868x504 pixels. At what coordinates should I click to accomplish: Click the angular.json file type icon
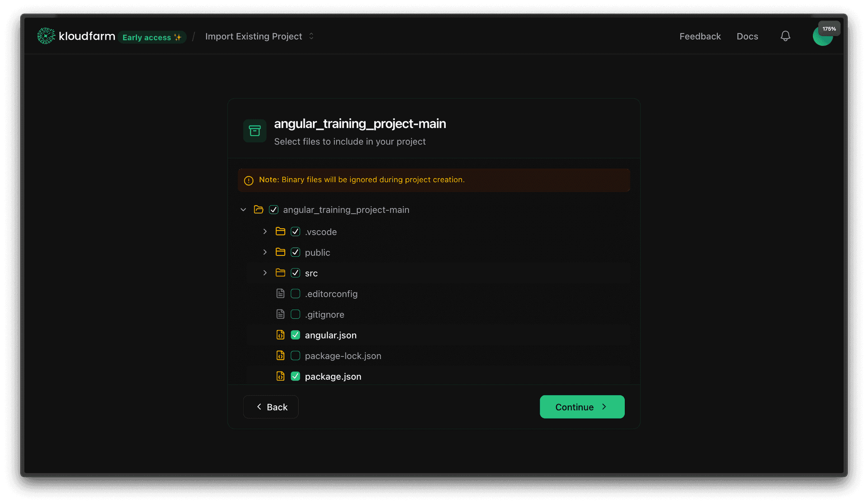(x=281, y=335)
